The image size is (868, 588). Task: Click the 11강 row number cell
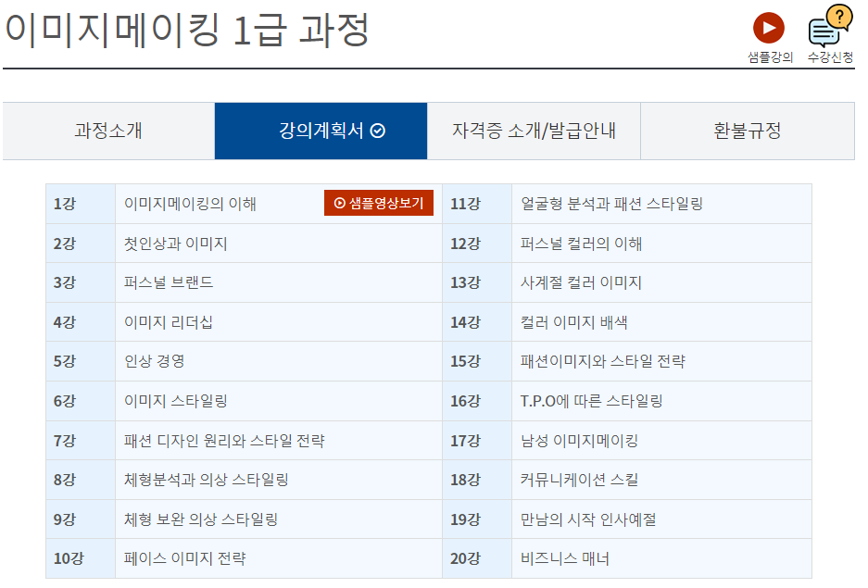point(477,204)
